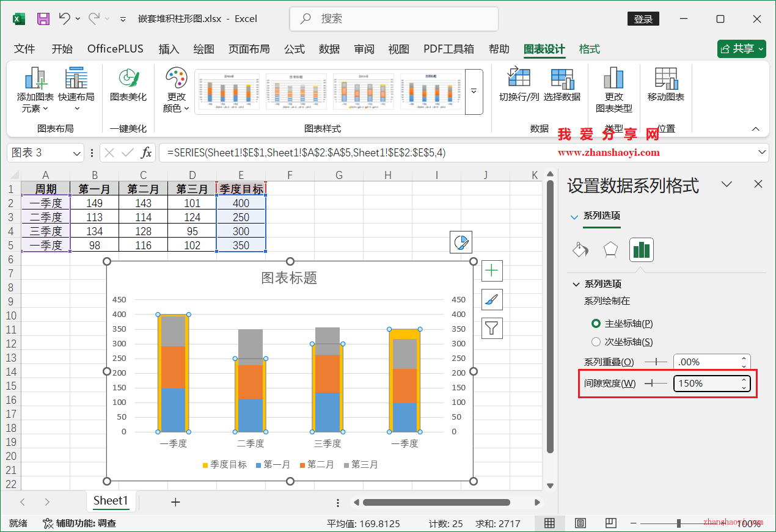Open the 更改颜色 (Change Colors) dropdown
776x532 pixels.
tap(176, 92)
